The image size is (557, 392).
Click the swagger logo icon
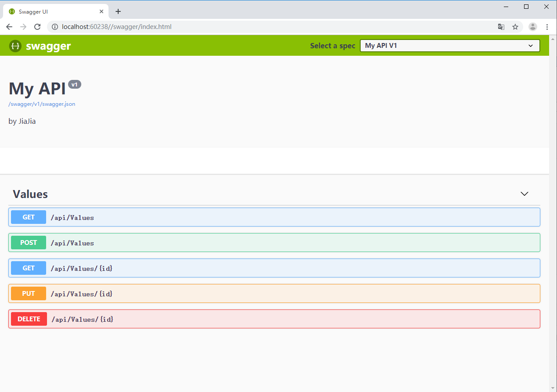click(x=15, y=46)
